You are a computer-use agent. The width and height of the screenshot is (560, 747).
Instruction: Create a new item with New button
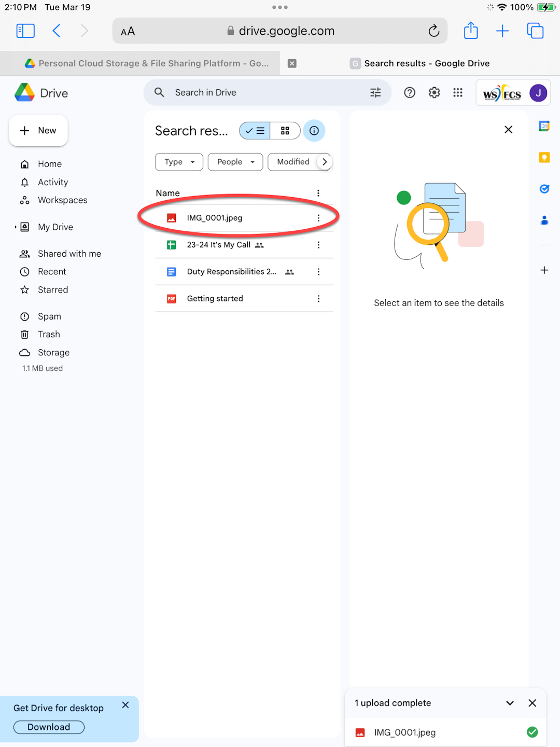pos(38,131)
